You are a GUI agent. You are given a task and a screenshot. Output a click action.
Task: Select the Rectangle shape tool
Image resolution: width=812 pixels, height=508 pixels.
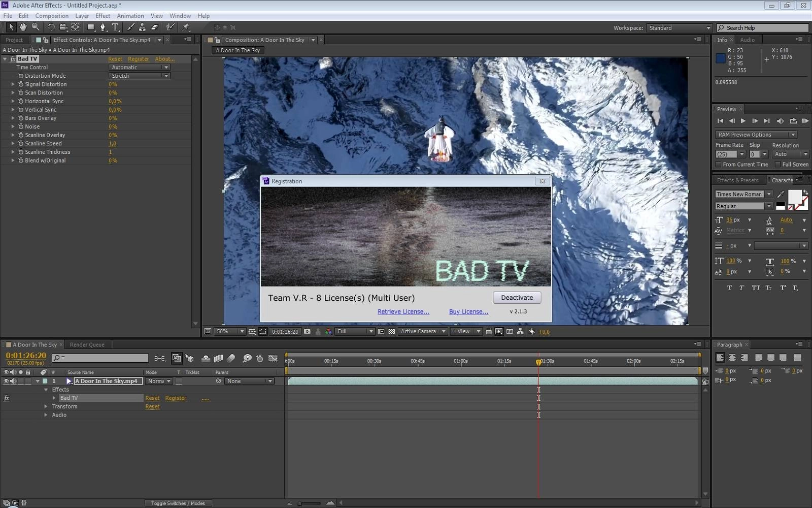click(x=91, y=27)
